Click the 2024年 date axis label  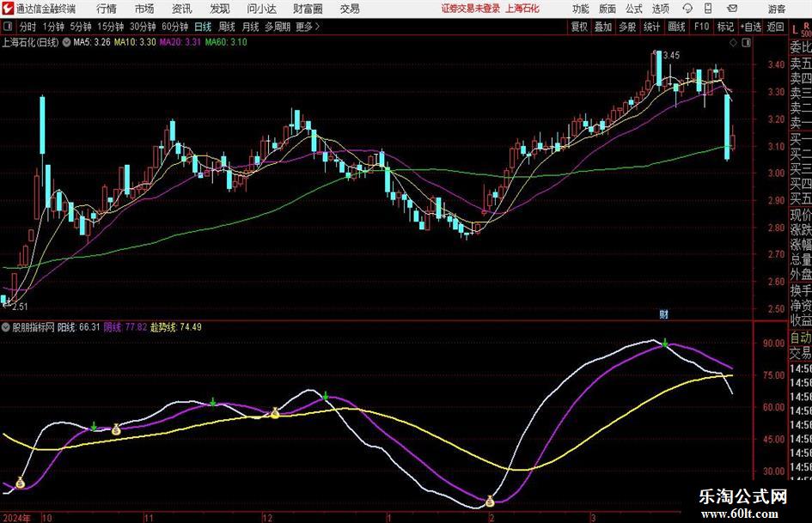coord(16,518)
